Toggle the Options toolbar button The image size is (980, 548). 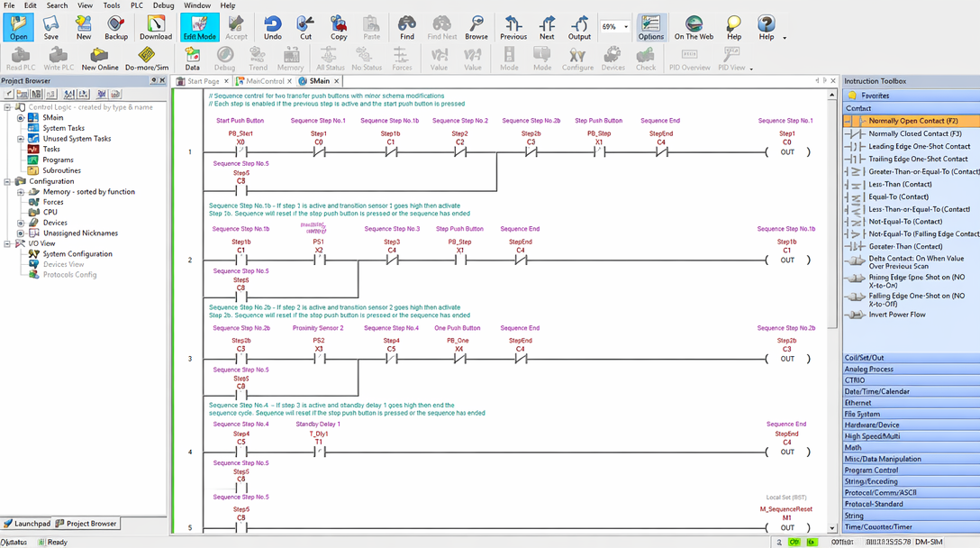click(650, 28)
